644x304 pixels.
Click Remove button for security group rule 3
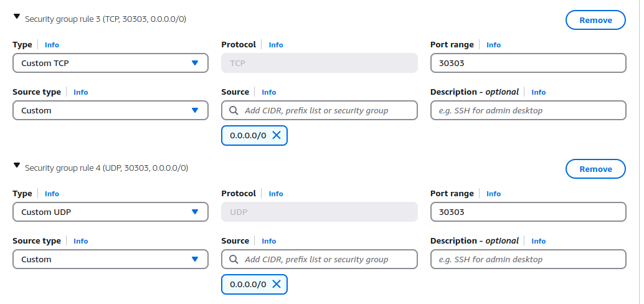[595, 20]
